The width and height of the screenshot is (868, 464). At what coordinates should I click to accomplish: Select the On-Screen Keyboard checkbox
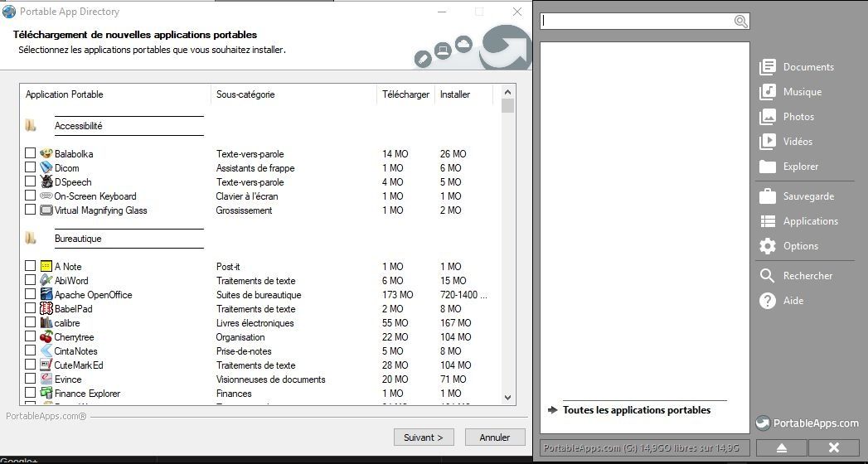coord(30,196)
